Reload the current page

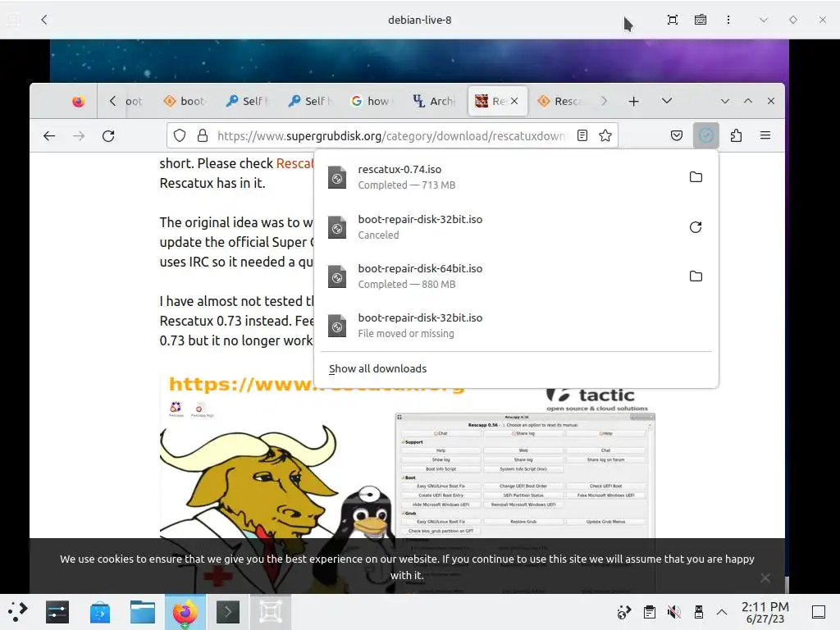click(108, 135)
